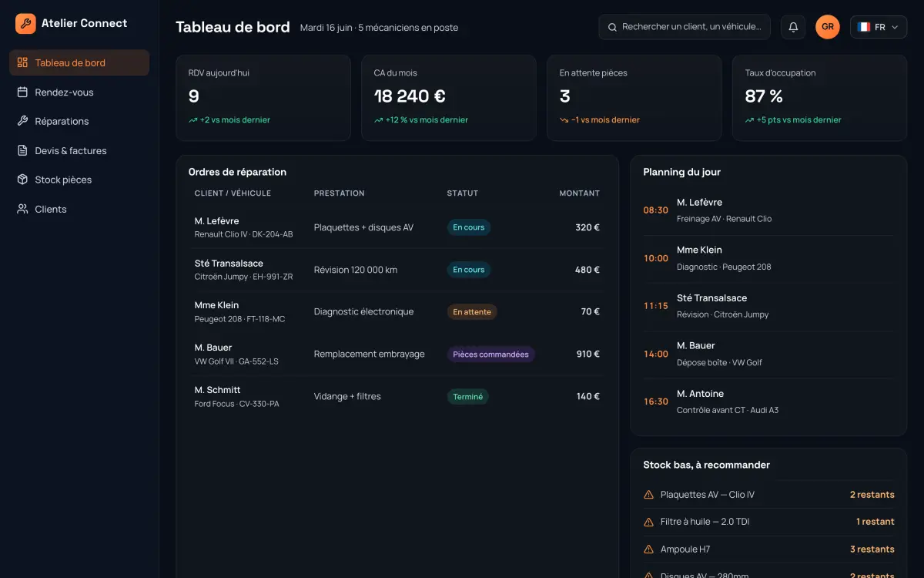Focus the client or vehicle search field
Viewport: 924px width, 578px height.
685,27
